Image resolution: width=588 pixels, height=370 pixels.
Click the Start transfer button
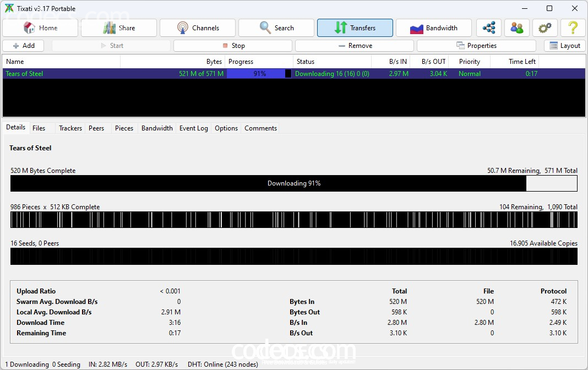pyautogui.click(x=111, y=46)
